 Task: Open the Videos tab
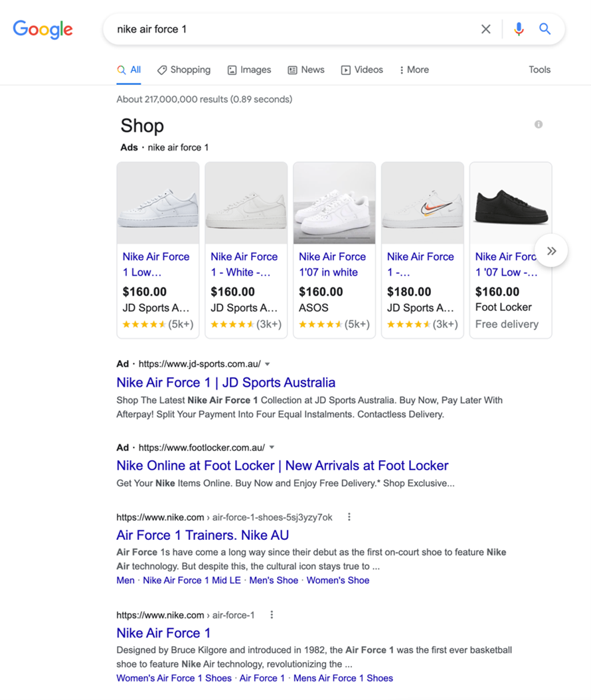pos(362,70)
